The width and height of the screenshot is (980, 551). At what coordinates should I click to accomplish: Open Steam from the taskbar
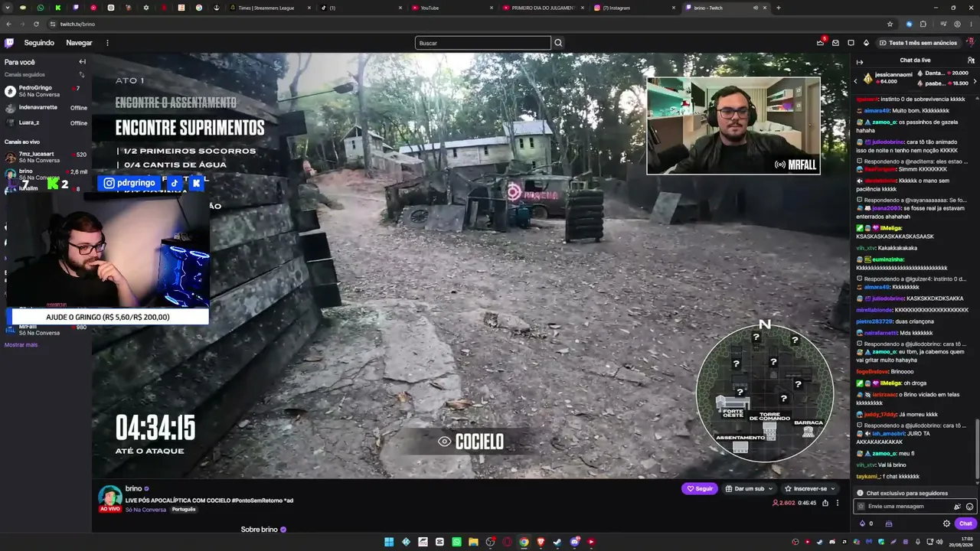(x=557, y=542)
